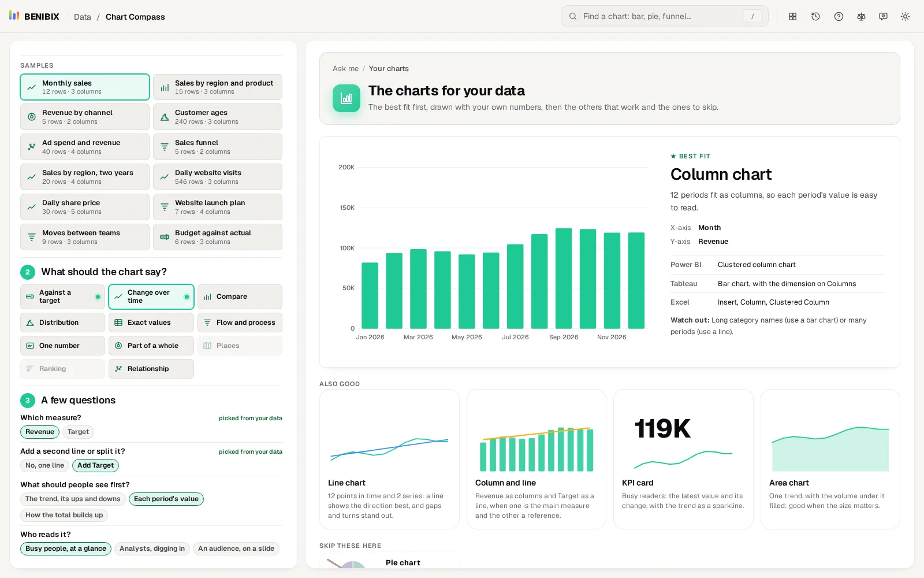
Task: Choose The trend, its ups and downs
Action: pyautogui.click(x=73, y=499)
